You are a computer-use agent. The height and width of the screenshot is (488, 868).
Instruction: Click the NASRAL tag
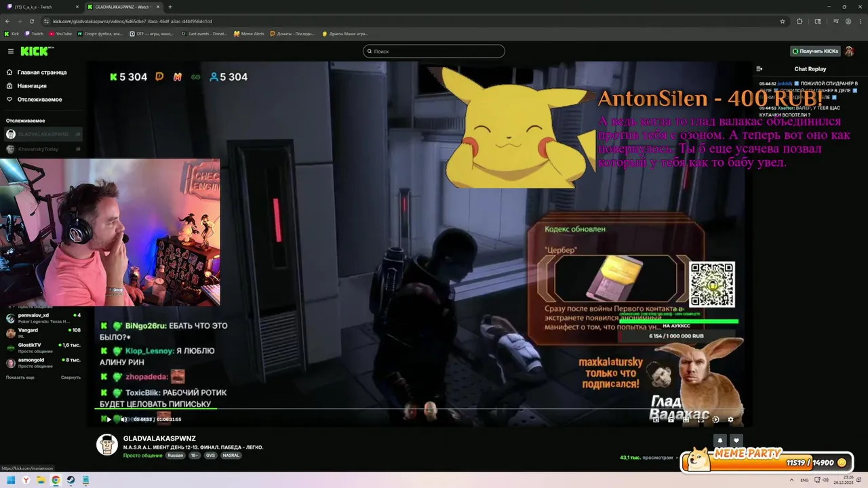click(x=231, y=455)
